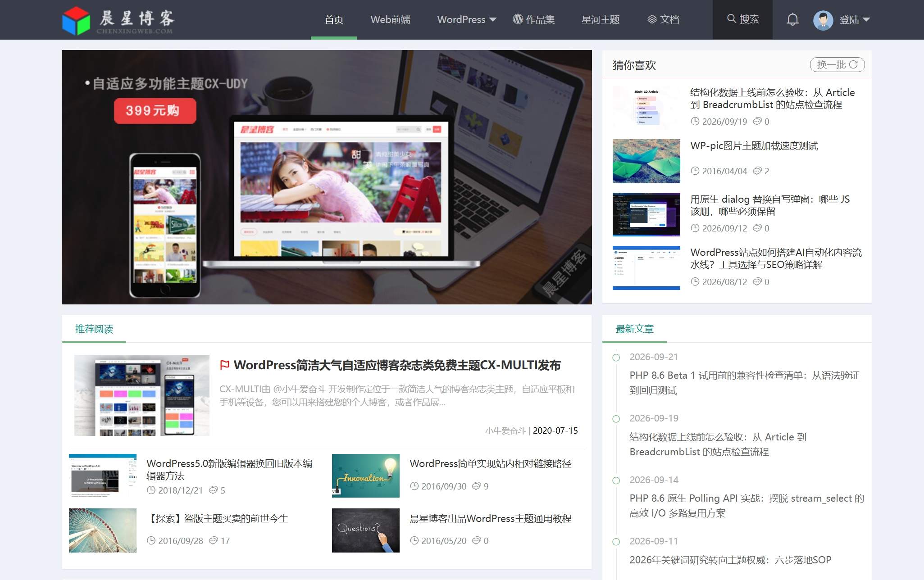Click the AI content pipeline thumbnail
Image resolution: width=924 pixels, height=580 pixels.
click(x=646, y=268)
